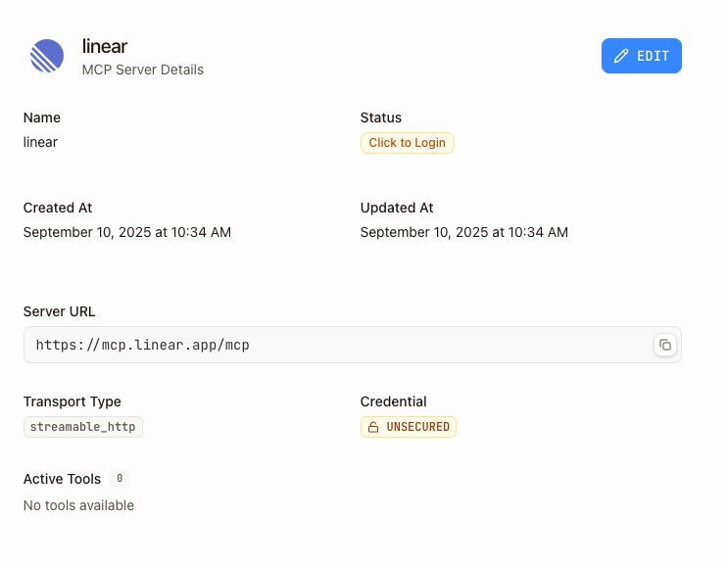Image resolution: width=728 pixels, height=565 pixels.
Task: Click the "linear" page title heading
Action: coord(105,47)
